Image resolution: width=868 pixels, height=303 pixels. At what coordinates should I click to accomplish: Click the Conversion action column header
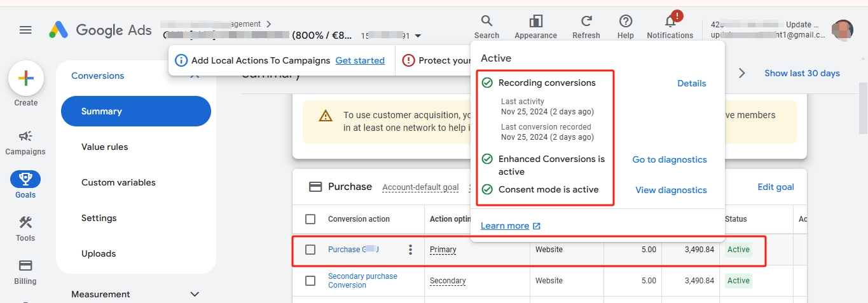pyautogui.click(x=359, y=219)
